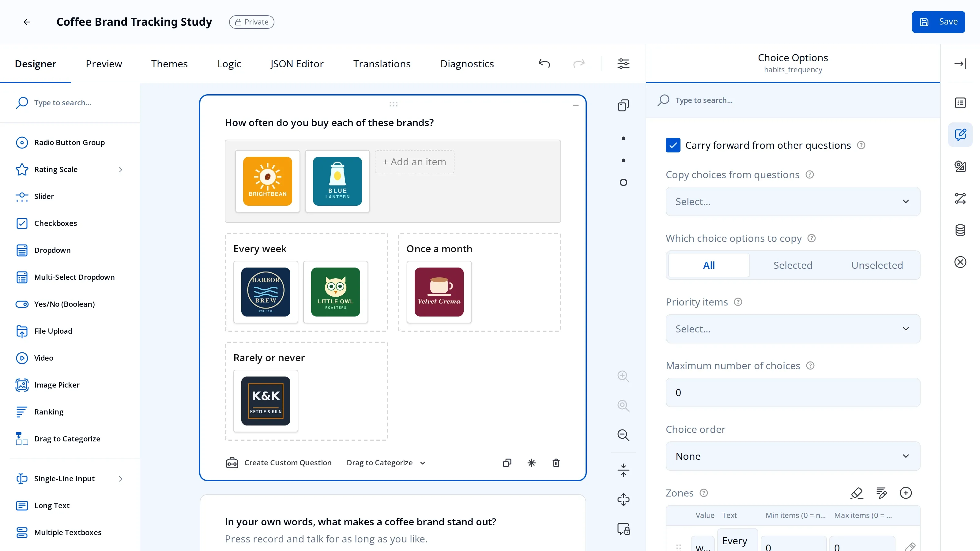Select the Brightbean brand thumbnail
The width and height of the screenshot is (980, 551).
(267, 182)
